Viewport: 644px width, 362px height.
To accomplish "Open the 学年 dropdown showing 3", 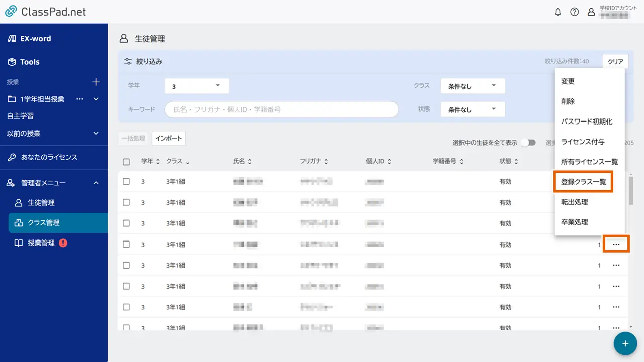I will coord(197,86).
